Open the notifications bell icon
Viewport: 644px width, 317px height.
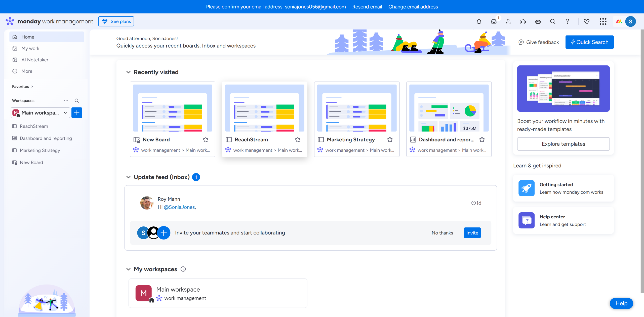click(x=479, y=22)
